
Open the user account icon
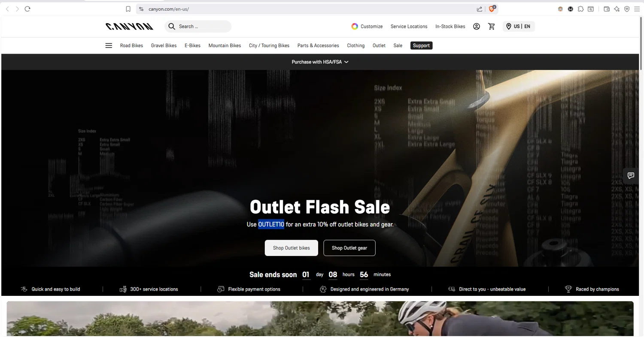(477, 26)
